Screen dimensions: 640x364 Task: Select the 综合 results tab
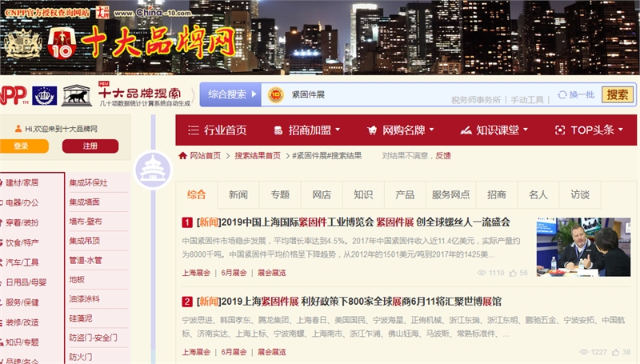[x=196, y=195]
